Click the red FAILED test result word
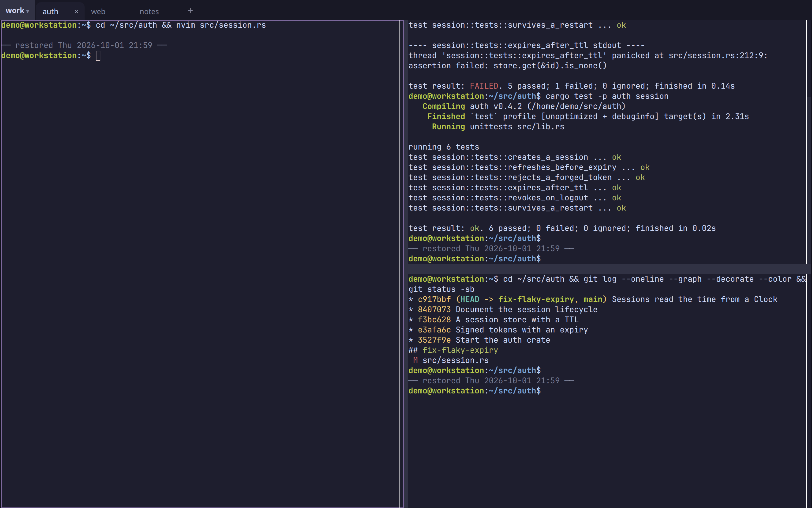 coord(484,86)
